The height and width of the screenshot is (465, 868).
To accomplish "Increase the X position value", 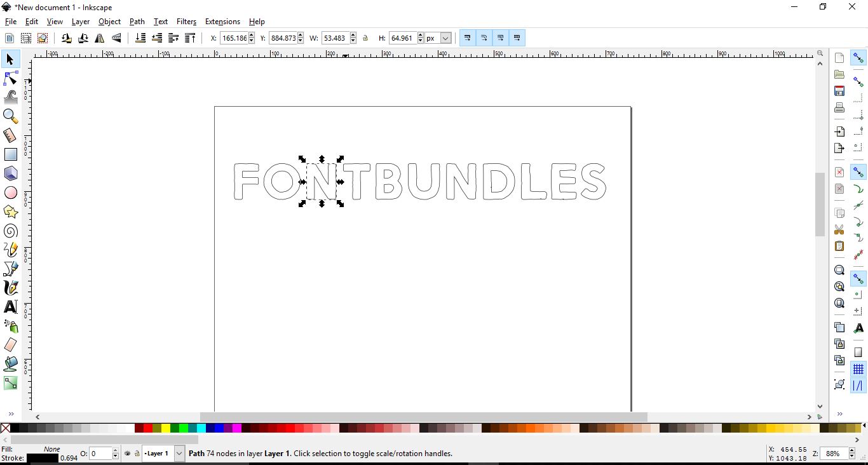I will coord(252,36).
